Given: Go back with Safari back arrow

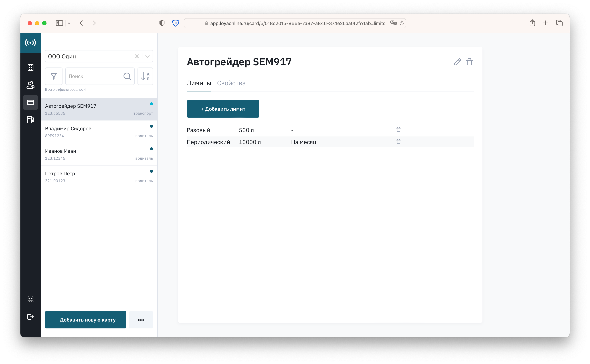Looking at the screenshot, I should tap(81, 23).
